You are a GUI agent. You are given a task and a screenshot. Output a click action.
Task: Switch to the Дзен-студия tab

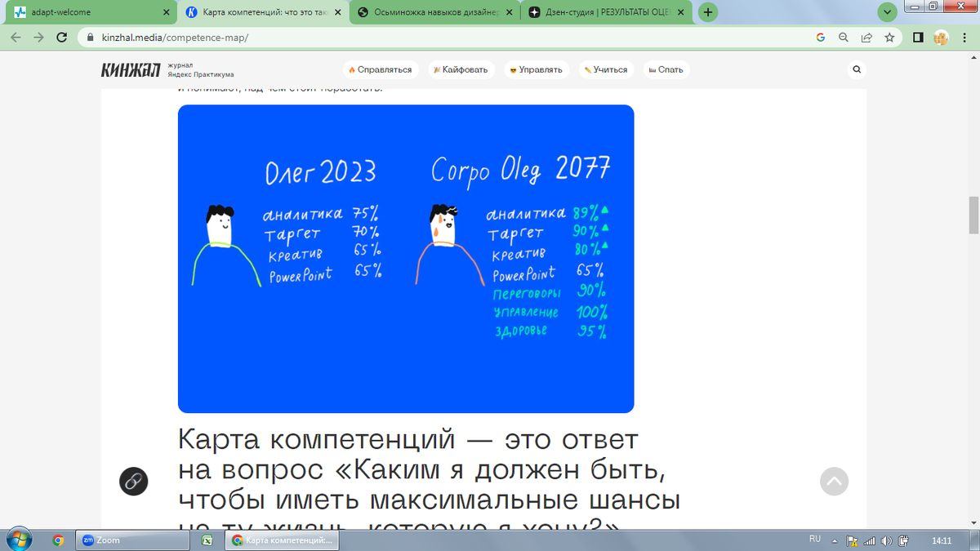click(x=607, y=12)
